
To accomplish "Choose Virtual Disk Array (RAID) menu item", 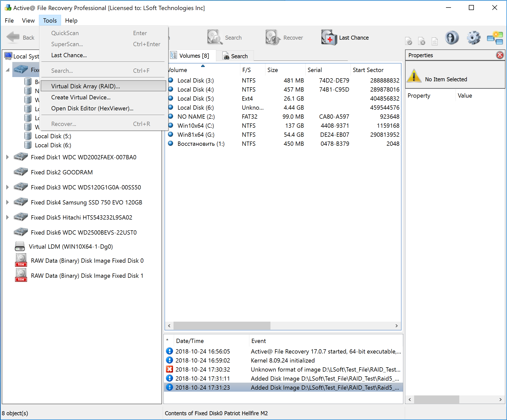I will coord(103,86).
